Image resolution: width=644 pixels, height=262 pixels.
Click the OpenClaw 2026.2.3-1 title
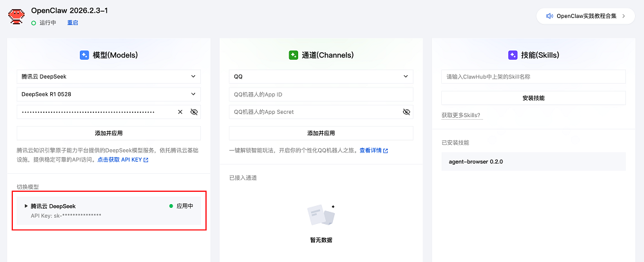tap(70, 11)
